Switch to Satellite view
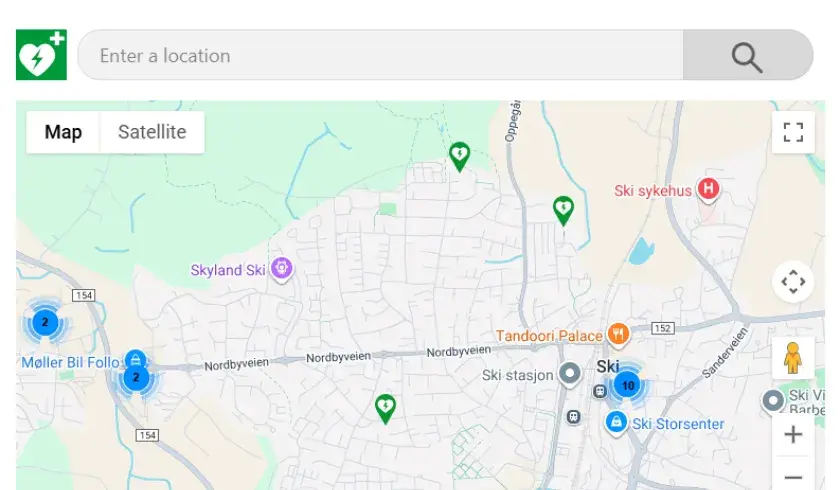The image size is (840, 490). pos(152,132)
